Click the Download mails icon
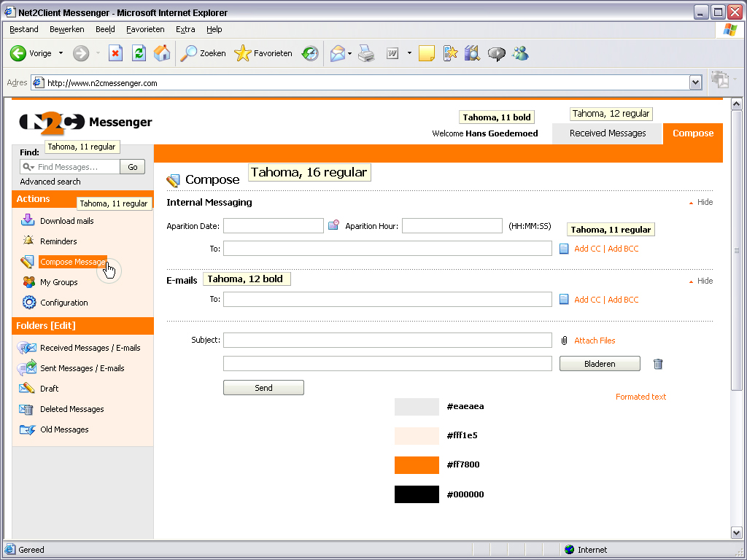The image size is (747, 560). [28, 220]
